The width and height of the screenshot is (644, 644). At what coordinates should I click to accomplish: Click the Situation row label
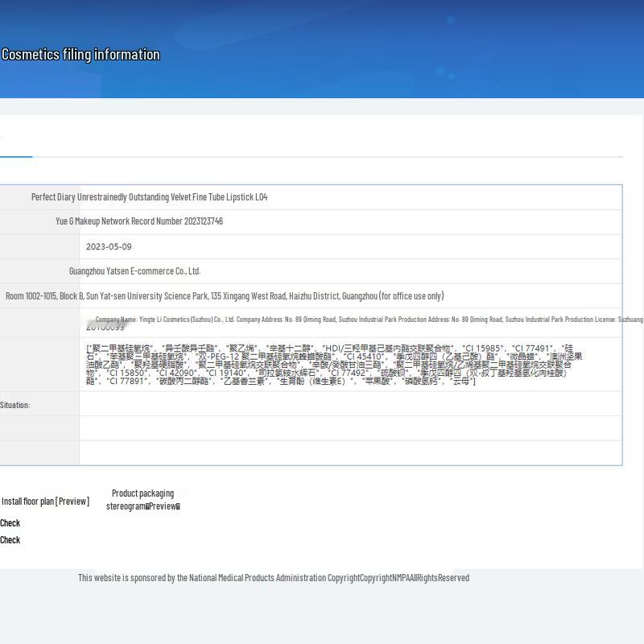[x=15, y=405]
